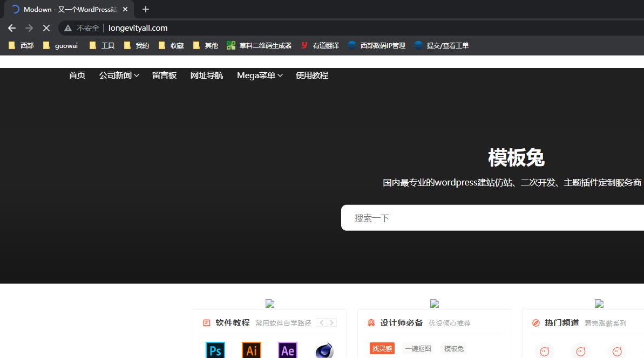
Task: Stop page loading with the X button
Action: pyautogui.click(x=46, y=28)
